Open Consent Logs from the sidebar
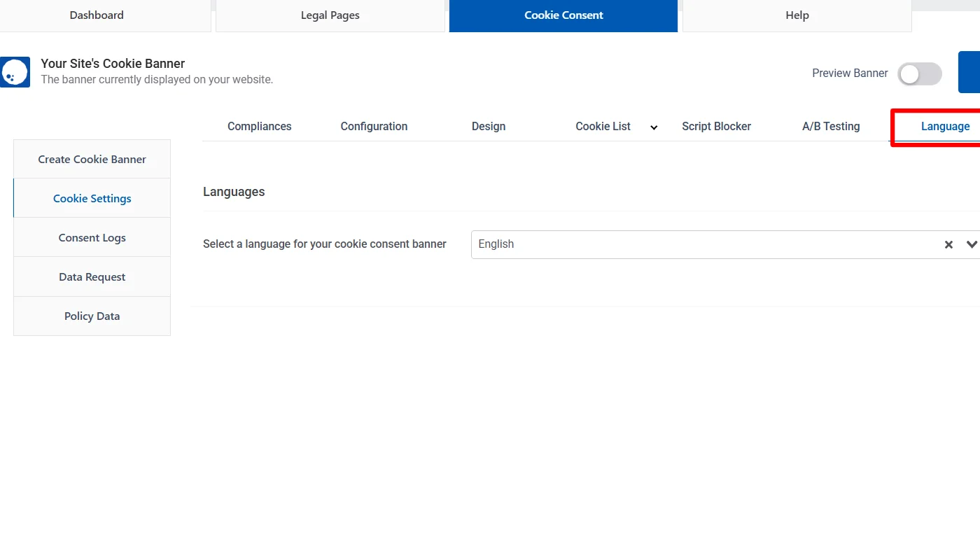 (92, 237)
